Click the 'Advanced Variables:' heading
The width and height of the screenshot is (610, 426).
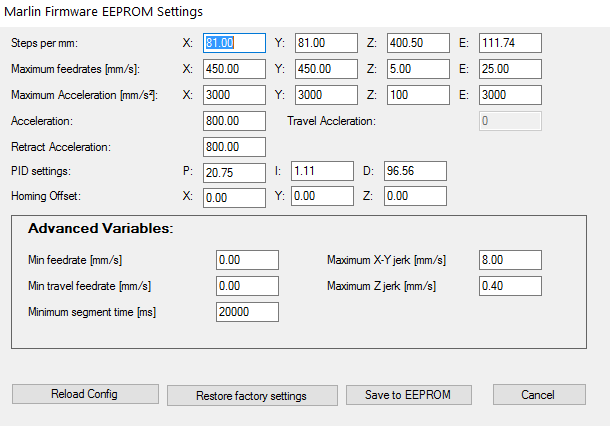(x=101, y=228)
